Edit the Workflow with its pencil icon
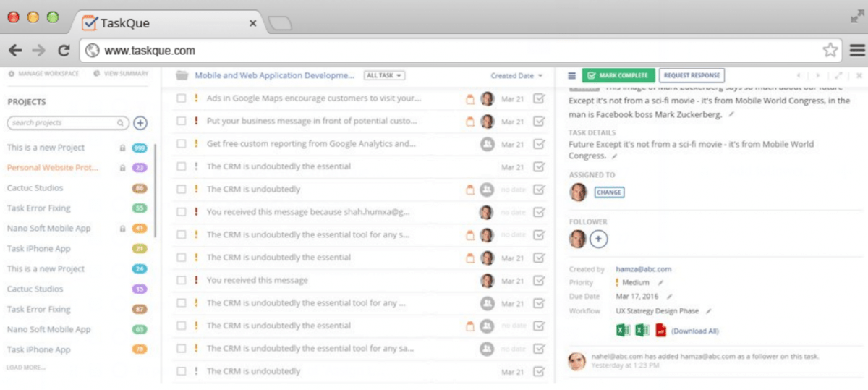Screen dimensions: 868x390 708,311
